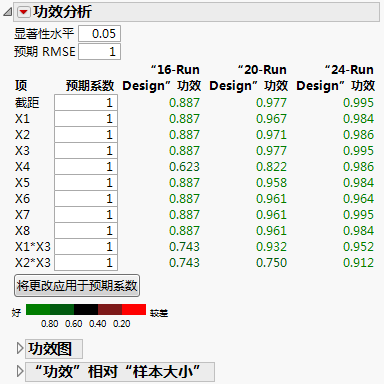The image size is (384, 384).
Task: Click the 预期系数 column header
Action: pyautogui.click(x=90, y=86)
